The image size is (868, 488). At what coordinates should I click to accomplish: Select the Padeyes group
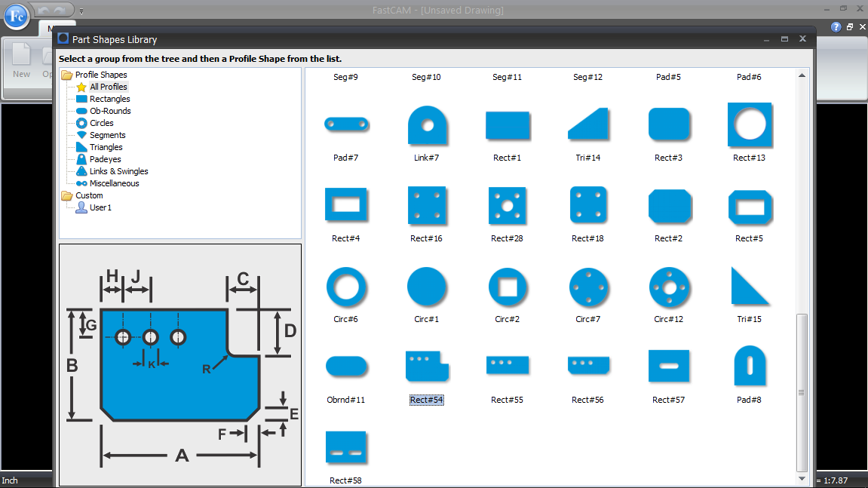[x=105, y=160]
